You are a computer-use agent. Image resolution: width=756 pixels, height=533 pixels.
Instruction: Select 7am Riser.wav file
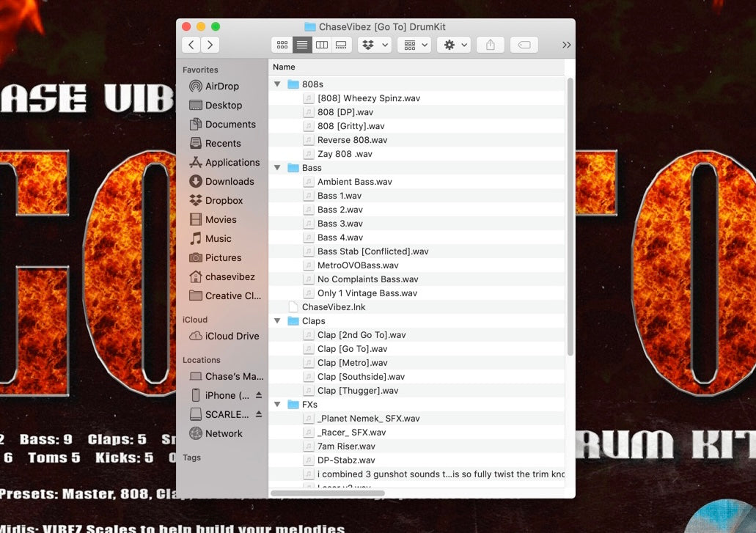[x=416, y=446]
